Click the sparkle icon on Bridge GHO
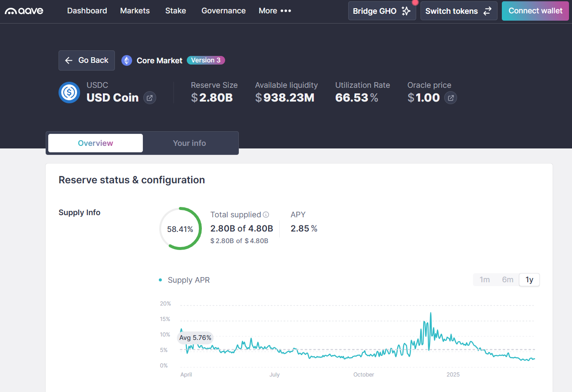 pyautogui.click(x=406, y=11)
